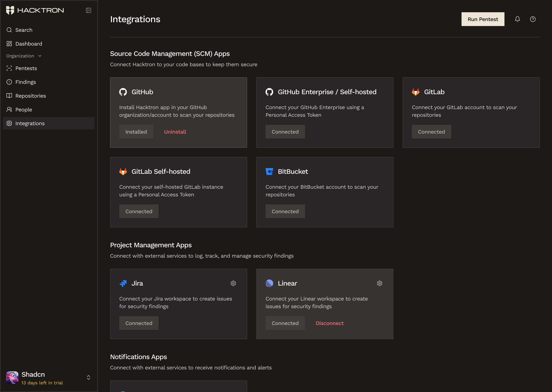Open the Search panel
This screenshot has height=392, width=552.
[x=23, y=30]
